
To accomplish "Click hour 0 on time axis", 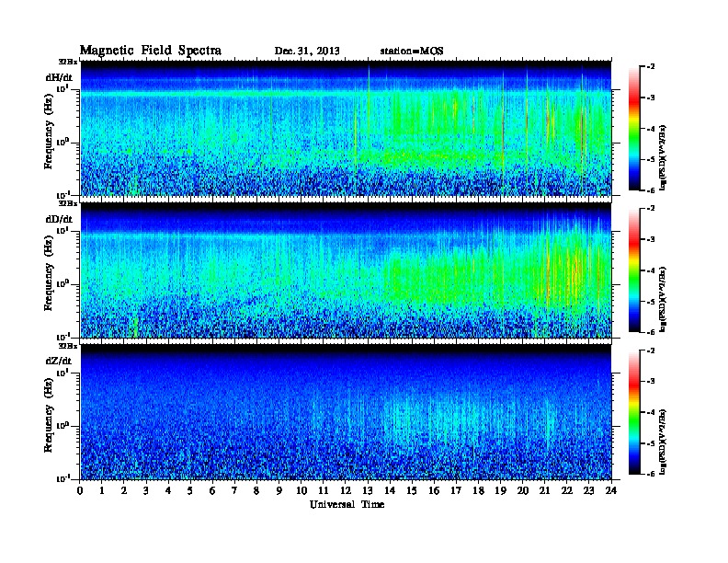I will point(80,491).
